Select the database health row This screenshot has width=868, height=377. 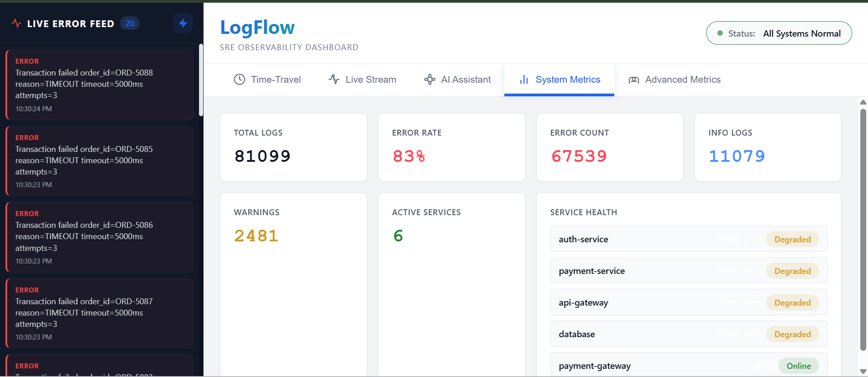tap(689, 334)
